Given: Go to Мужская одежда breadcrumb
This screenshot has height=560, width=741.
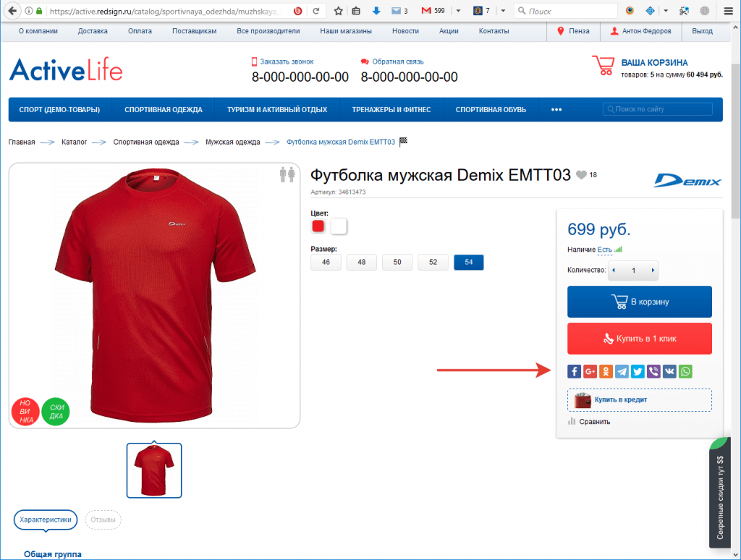Looking at the screenshot, I should (x=232, y=142).
